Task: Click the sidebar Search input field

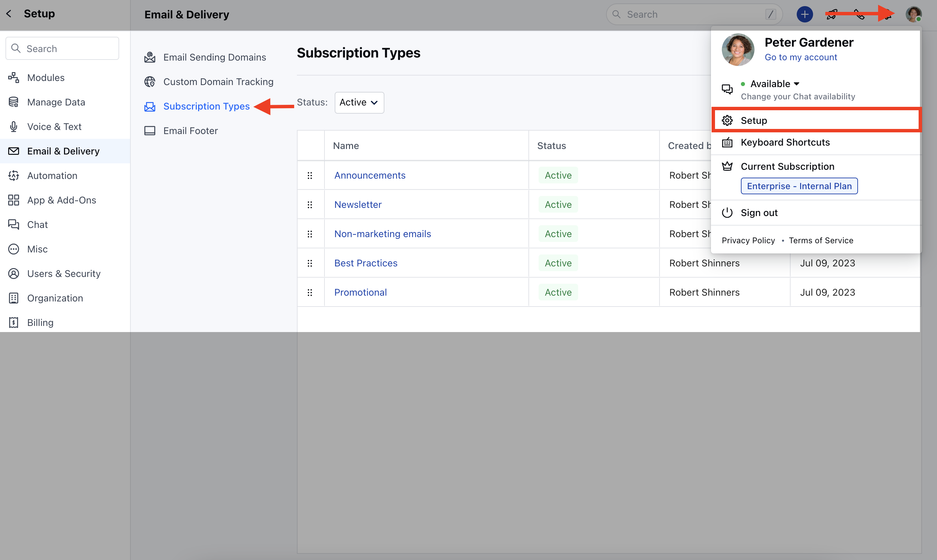Action: pos(63,49)
